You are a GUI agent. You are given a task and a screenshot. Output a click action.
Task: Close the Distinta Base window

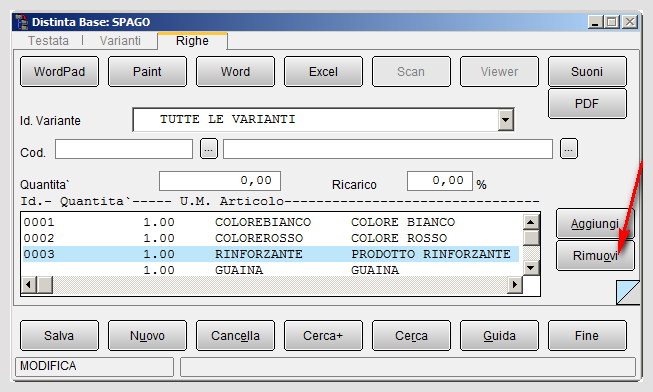630,22
